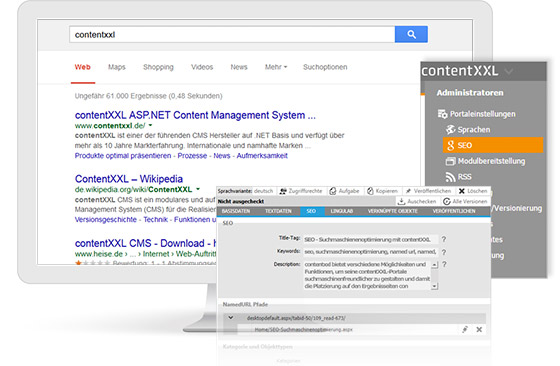Click the Sprachen icon in sidebar
This screenshot has width=560, height=366.
pyautogui.click(x=450, y=130)
